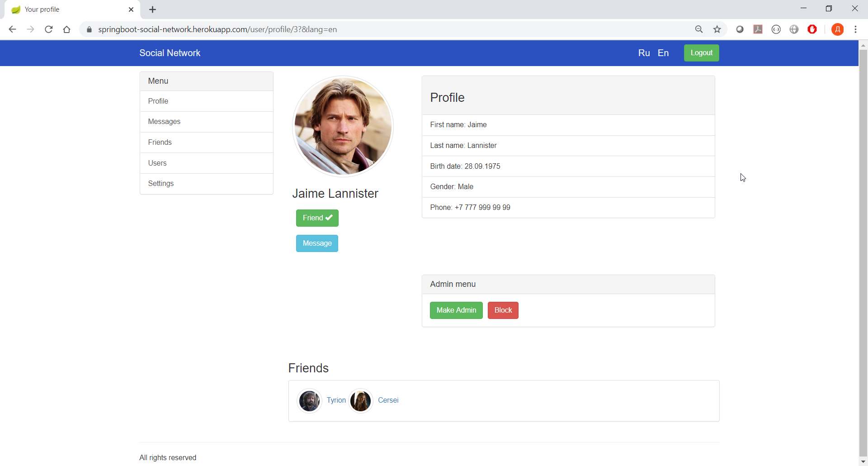
Task: Open Cersei's profile link
Action: [388, 400]
